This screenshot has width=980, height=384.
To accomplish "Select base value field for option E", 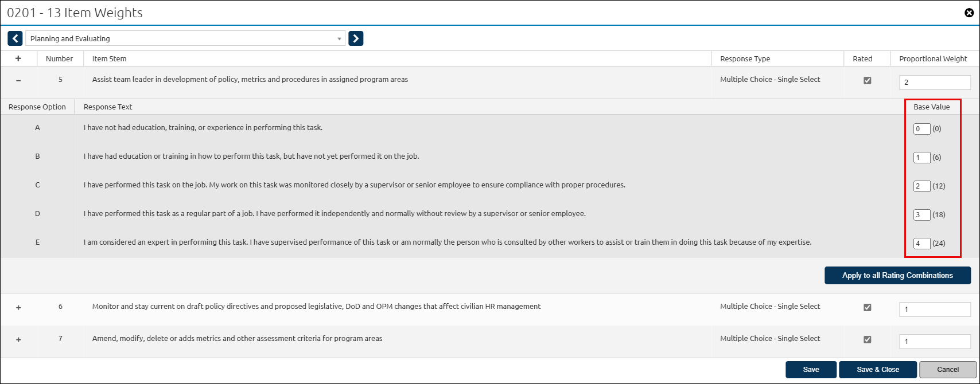I will (921, 244).
